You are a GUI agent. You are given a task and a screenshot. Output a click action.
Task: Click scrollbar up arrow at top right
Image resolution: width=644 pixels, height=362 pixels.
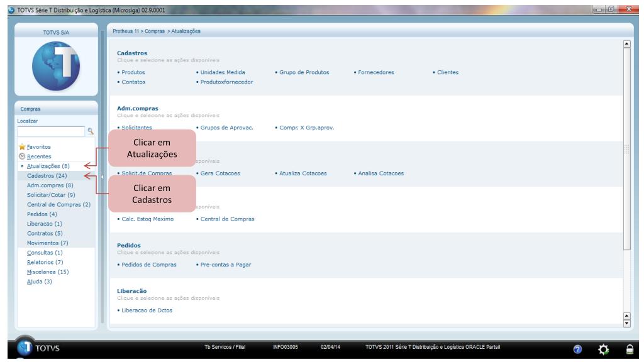click(627, 44)
